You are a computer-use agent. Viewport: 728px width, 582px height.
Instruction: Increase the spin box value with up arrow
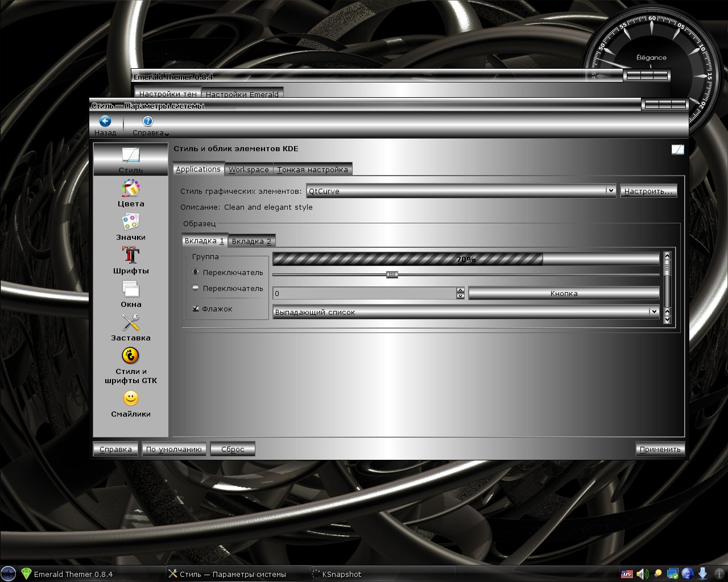click(x=460, y=290)
